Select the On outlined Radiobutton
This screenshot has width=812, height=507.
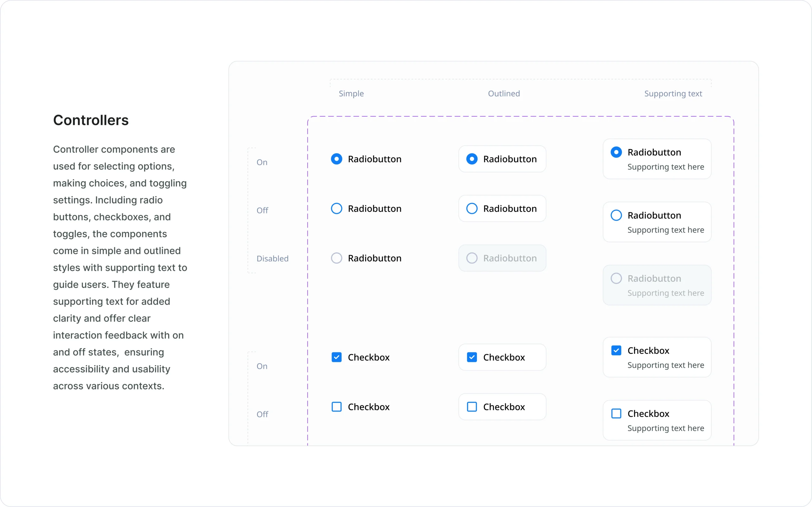pos(472,159)
